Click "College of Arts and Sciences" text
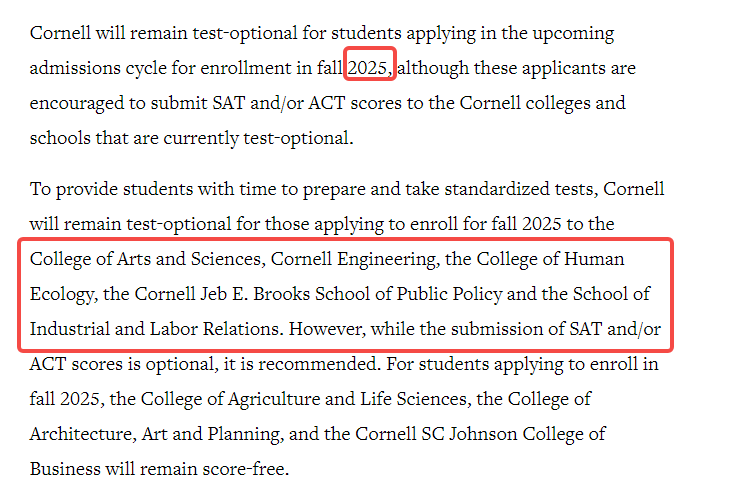 point(145,259)
